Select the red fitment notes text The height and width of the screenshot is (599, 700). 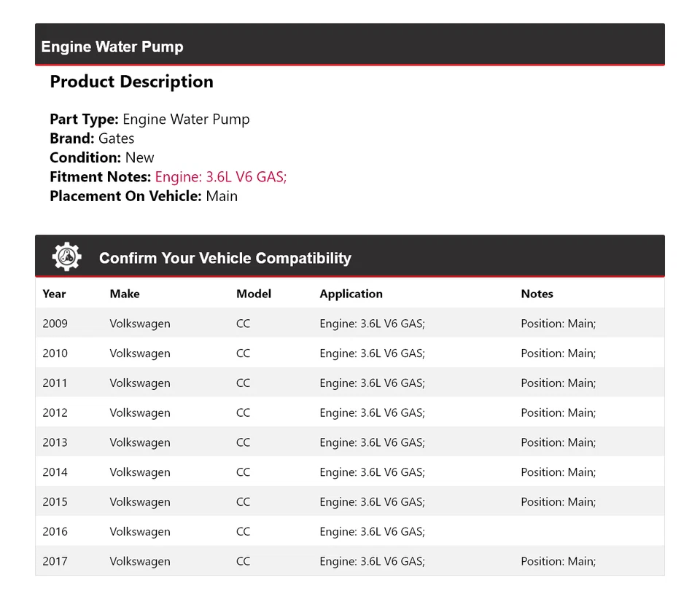(221, 176)
